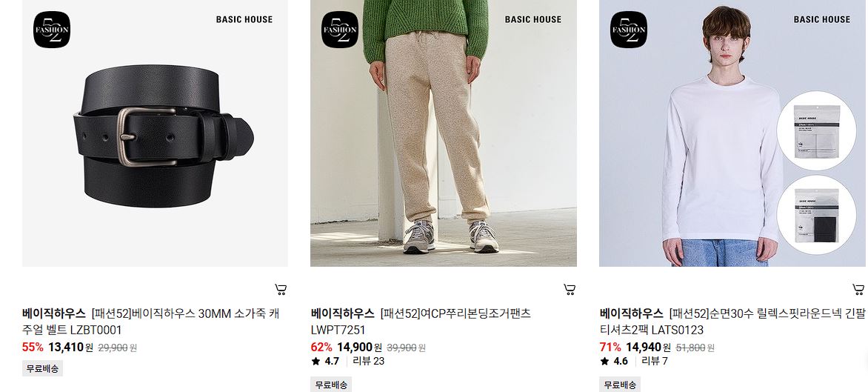Click 베이직하우스 brand name under jogger pants
Screen dimensions: 868x392
tap(343, 313)
